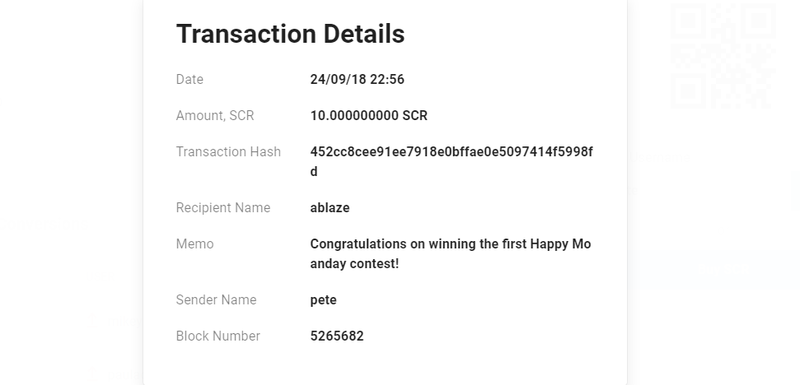Screen dimensions: 800x385
Task: Click the Amount, SCR field label
Action: click(215, 116)
